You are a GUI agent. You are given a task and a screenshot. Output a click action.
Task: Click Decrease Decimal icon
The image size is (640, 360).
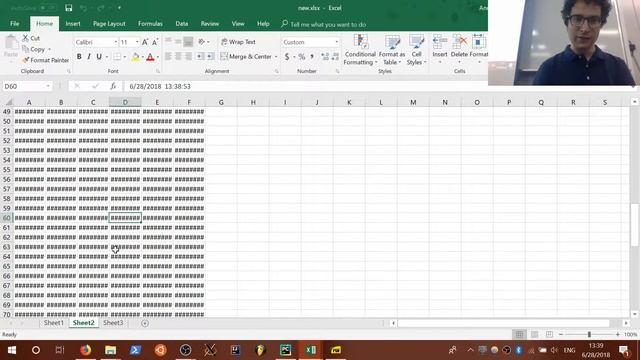[335, 56]
